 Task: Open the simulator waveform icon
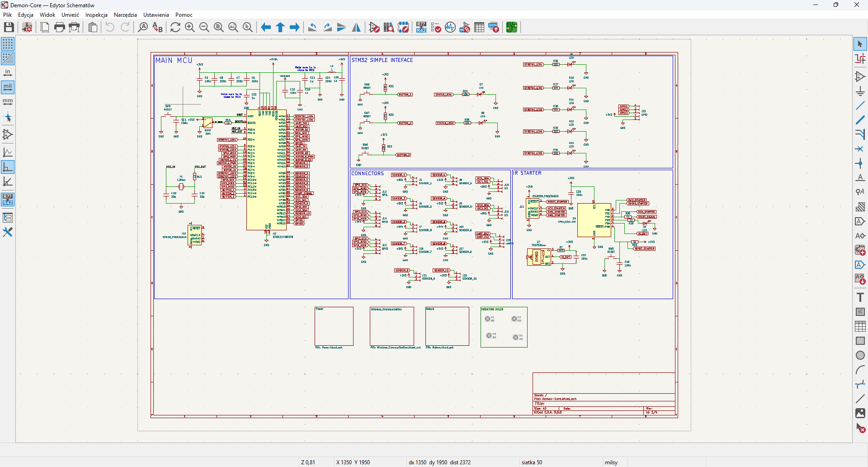click(x=450, y=28)
